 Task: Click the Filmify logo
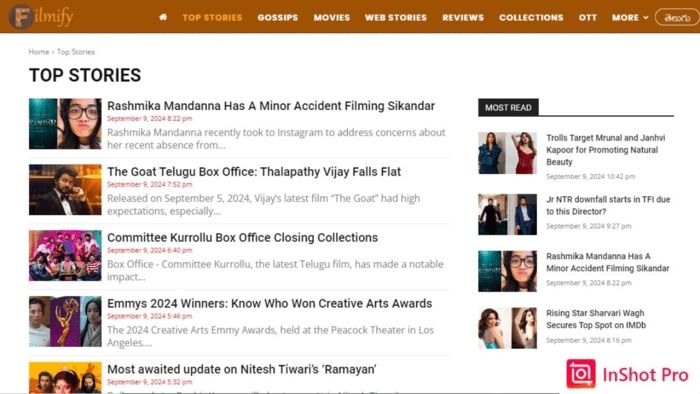tap(41, 17)
